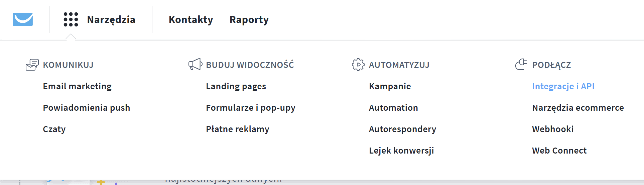Click the Podłącz plug icon
This screenshot has width=644, height=185.
pos(521,64)
